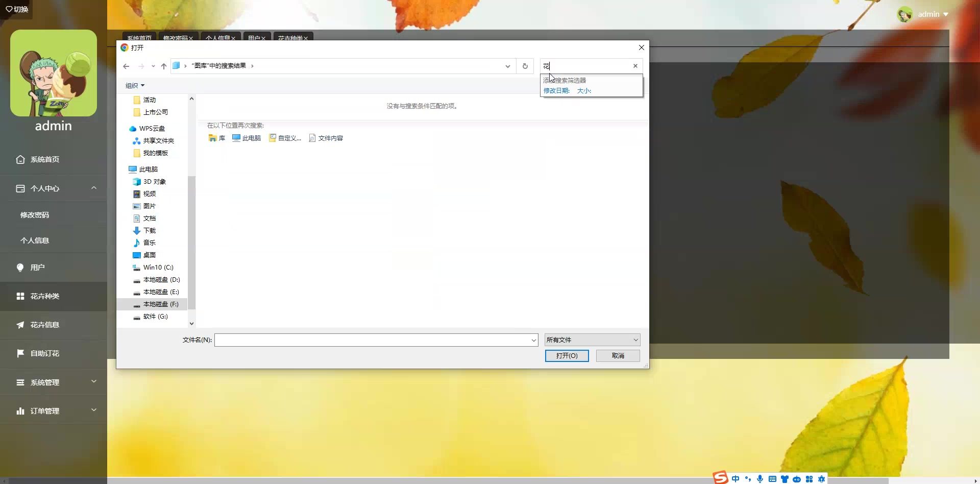Open the 所有文件 file type dropdown
This screenshot has width=980, height=484.
click(592, 340)
